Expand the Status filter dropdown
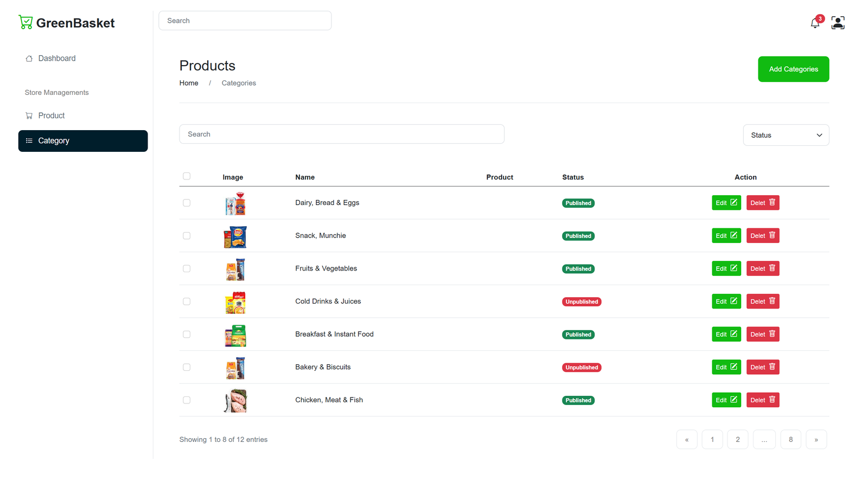Screen dimensions: 868x488 [786, 135]
